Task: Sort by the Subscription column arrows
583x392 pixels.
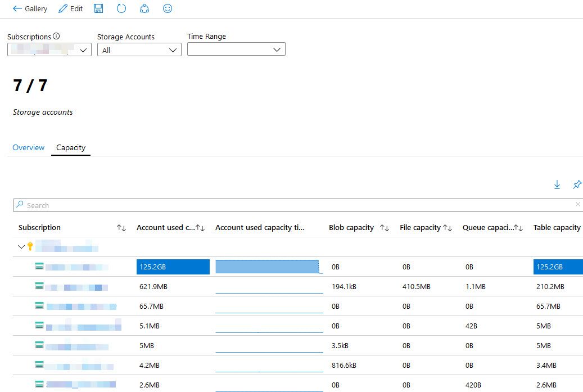Action: click(121, 228)
